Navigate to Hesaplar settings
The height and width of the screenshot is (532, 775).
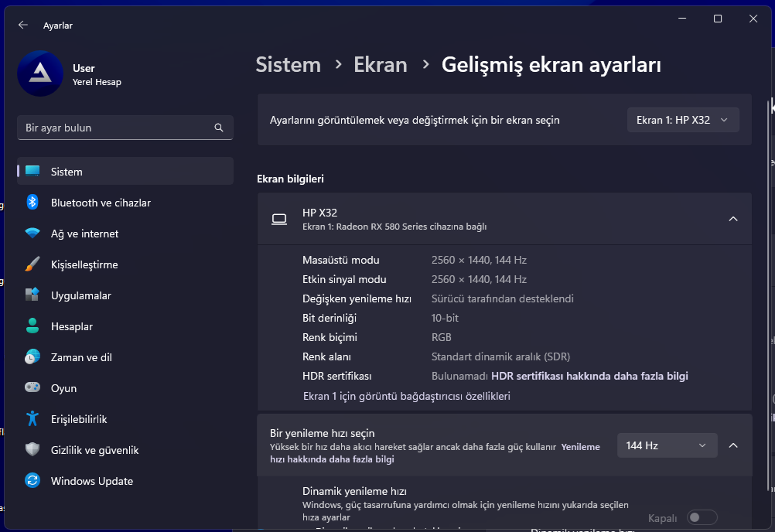125,326
